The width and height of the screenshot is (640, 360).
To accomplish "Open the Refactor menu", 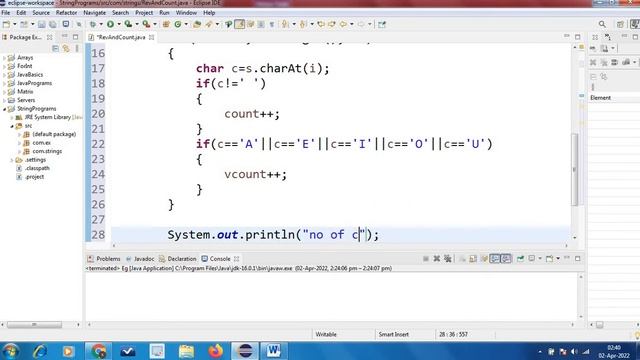I will point(66,13).
